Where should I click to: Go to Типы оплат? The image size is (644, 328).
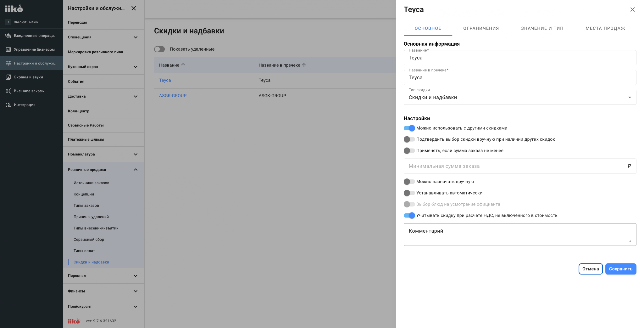pos(84,251)
